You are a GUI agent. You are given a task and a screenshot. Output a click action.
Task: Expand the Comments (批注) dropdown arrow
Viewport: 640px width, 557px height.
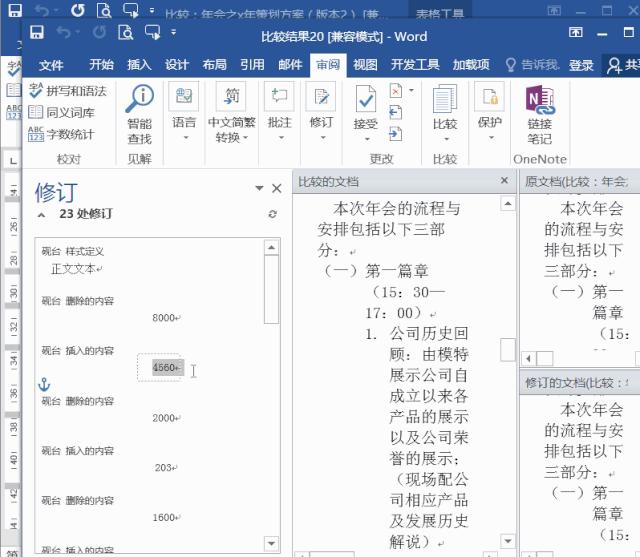pos(281,138)
